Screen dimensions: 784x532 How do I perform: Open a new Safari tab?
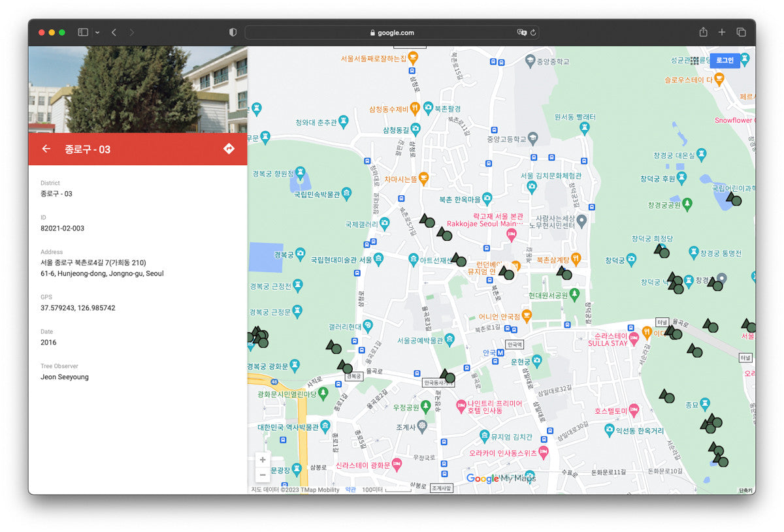click(722, 32)
